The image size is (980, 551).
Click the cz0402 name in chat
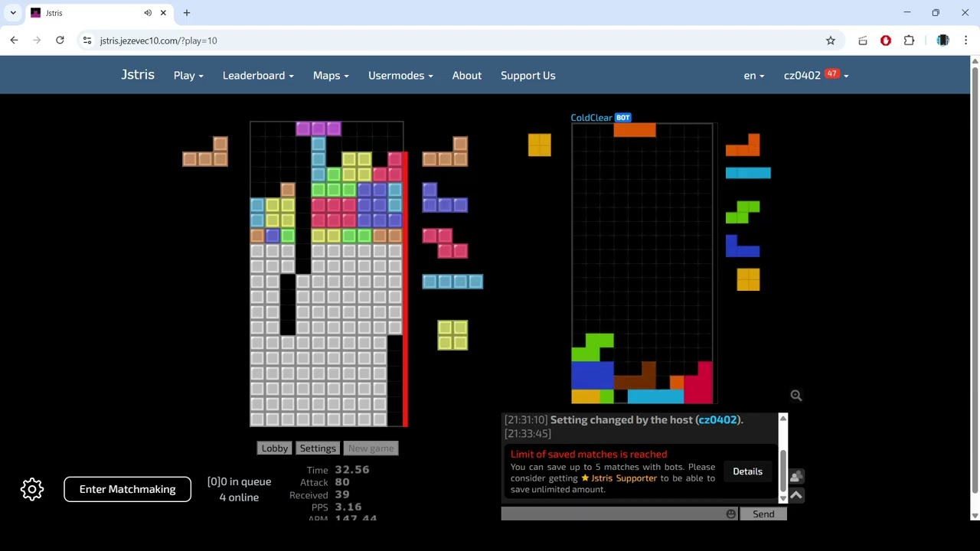pos(717,419)
